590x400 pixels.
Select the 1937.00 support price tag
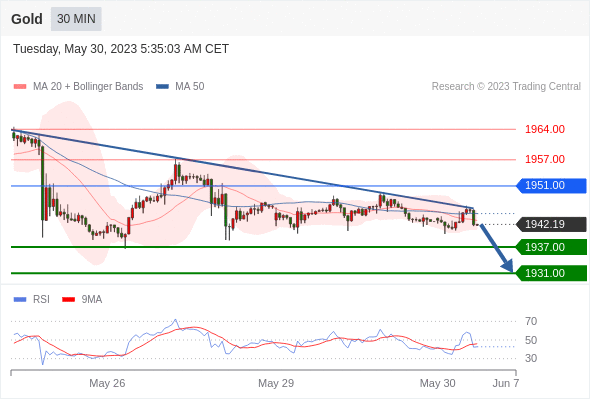pos(551,247)
